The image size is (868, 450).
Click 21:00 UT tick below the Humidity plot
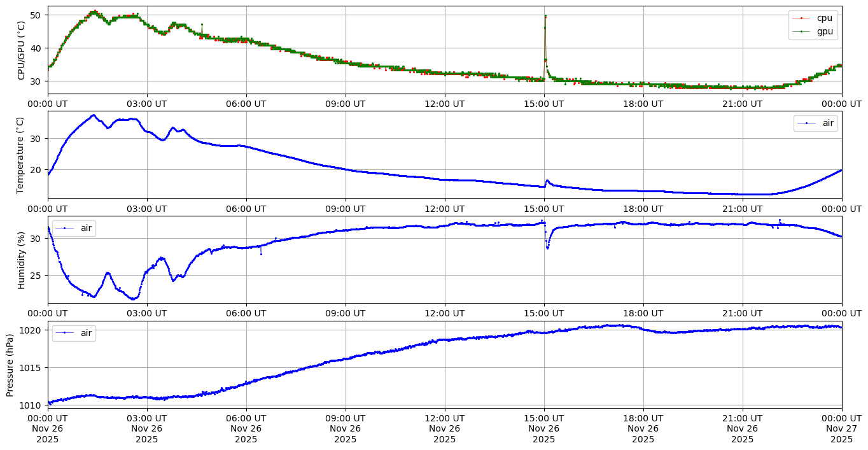coord(742,313)
